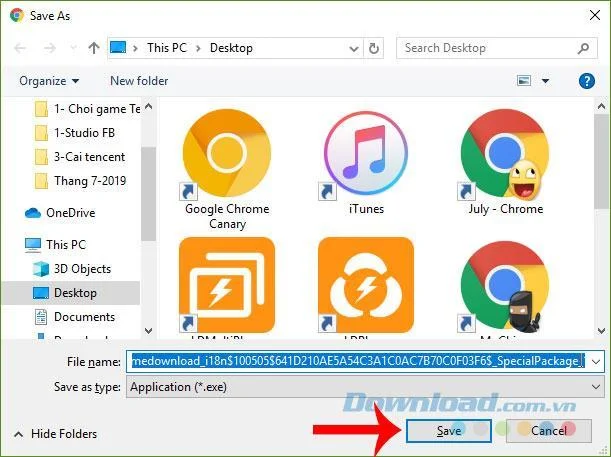
Task: Click the file list vertical scrollbar thumb
Action: click(601, 162)
